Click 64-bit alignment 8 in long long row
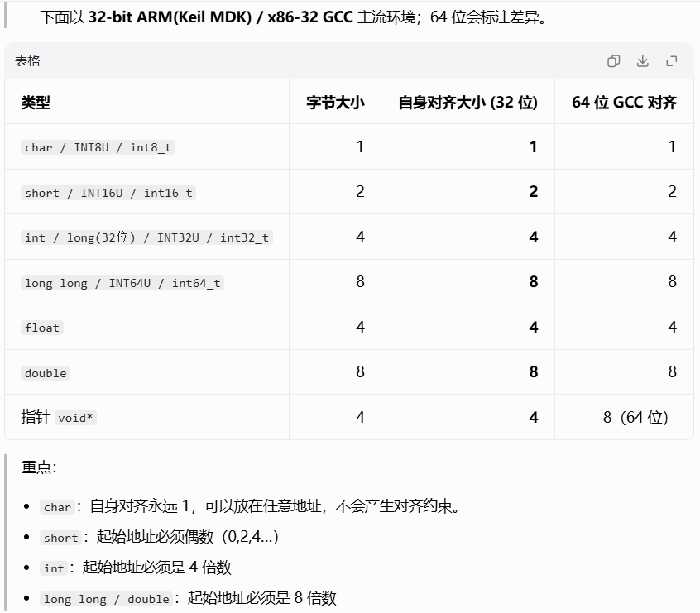Screen dimensions: 700x613 click(x=673, y=282)
